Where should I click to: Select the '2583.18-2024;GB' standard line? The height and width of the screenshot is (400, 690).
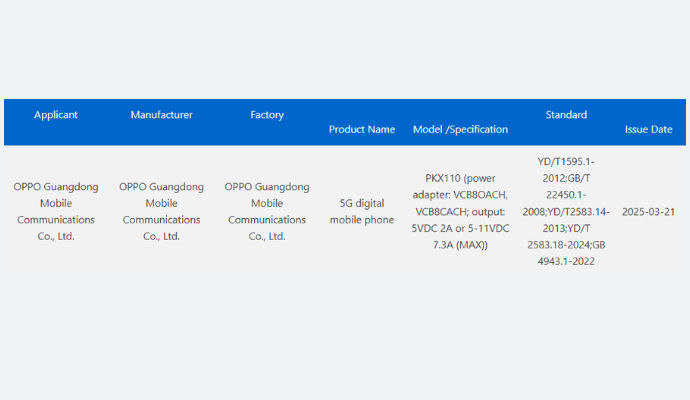(566, 244)
